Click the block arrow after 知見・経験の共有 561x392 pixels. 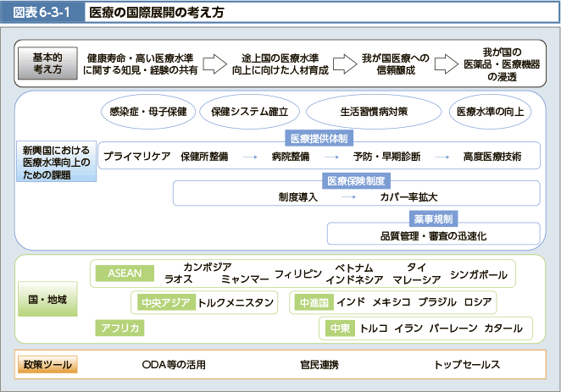coord(215,64)
